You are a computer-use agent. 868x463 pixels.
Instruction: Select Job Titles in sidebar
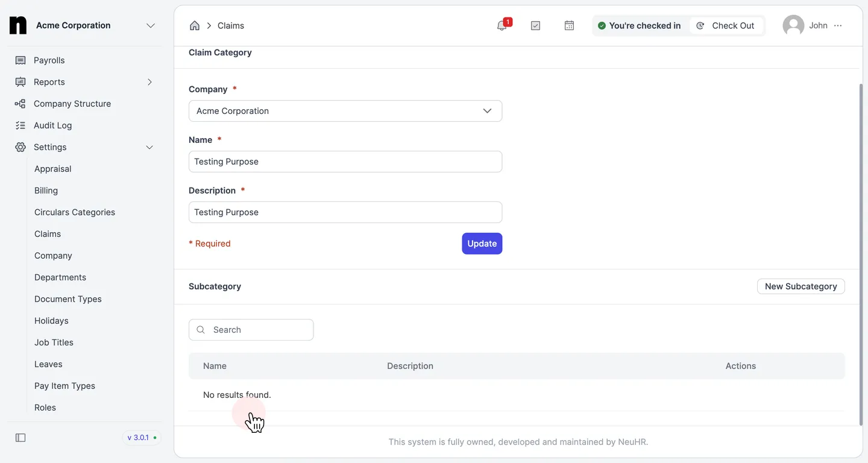(x=54, y=342)
